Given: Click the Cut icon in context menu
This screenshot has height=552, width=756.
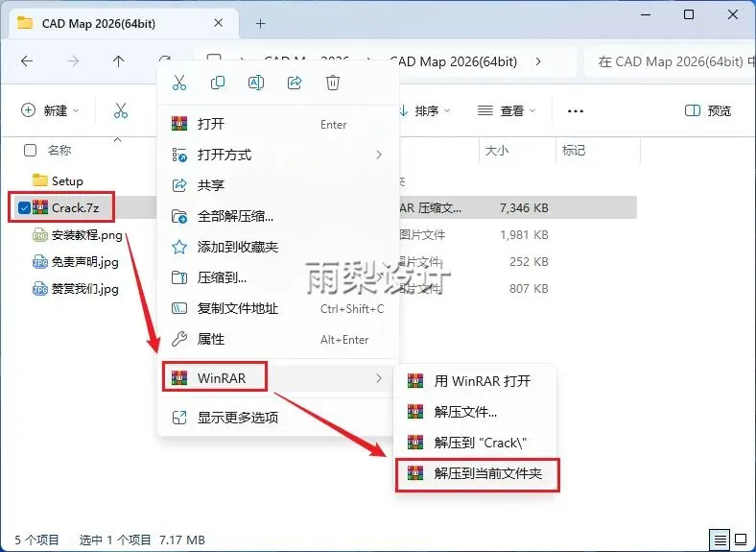Looking at the screenshot, I should pyautogui.click(x=179, y=83).
